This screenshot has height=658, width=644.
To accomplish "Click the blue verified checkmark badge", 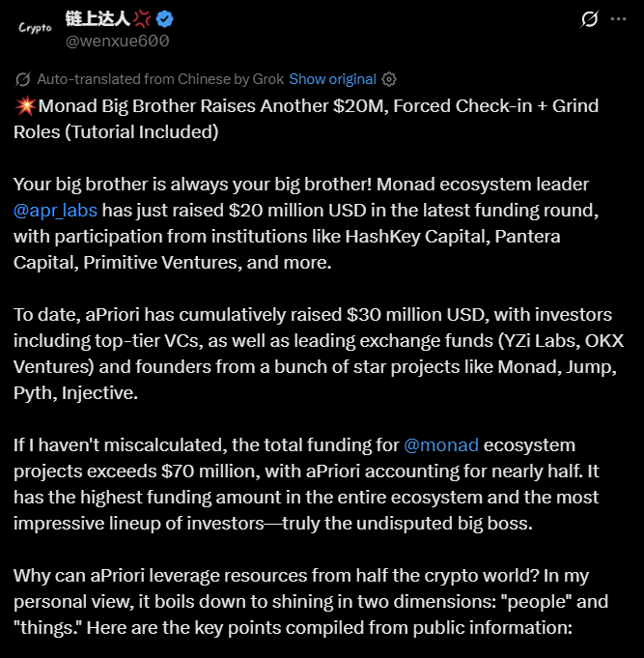I will point(165,18).
